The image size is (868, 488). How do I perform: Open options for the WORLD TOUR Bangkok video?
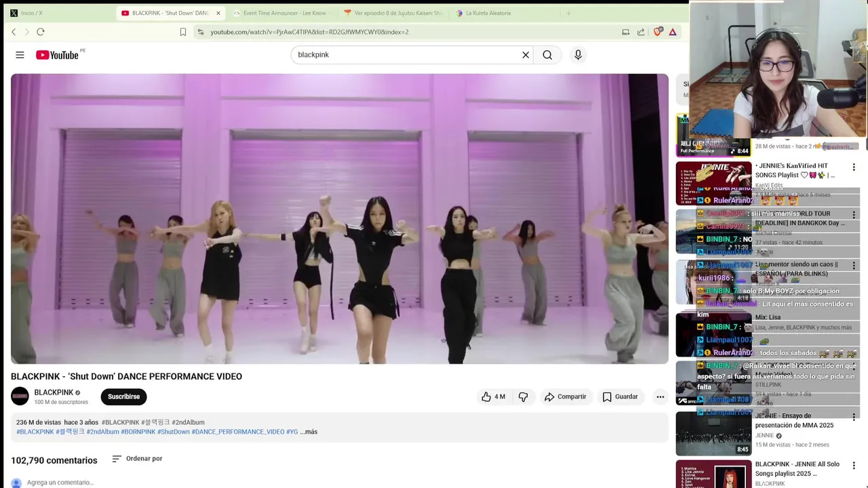pyautogui.click(x=854, y=214)
